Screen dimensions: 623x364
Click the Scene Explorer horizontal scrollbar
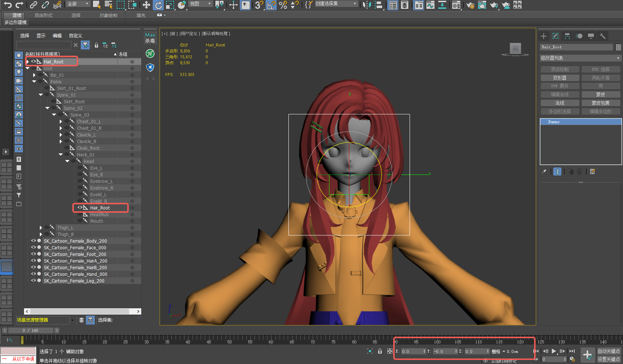pyautogui.click(x=82, y=311)
